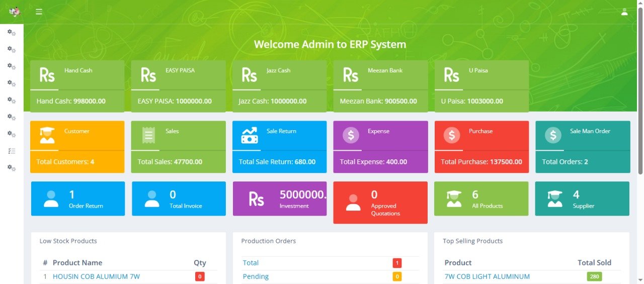
Task: Open the checklist icon in the sidebar
Action: [x=12, y=151]
